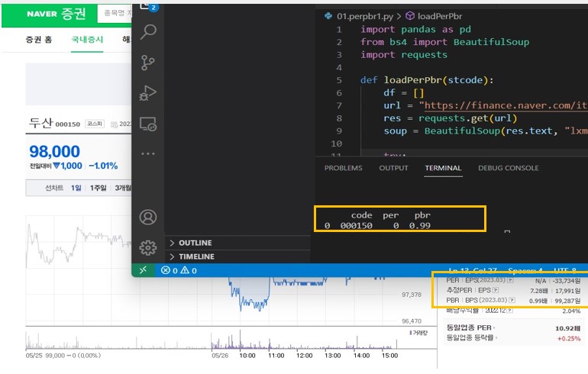Click the 15:00 time label on chart
Screen dimensions: 588x374
[x=389, y=355]
